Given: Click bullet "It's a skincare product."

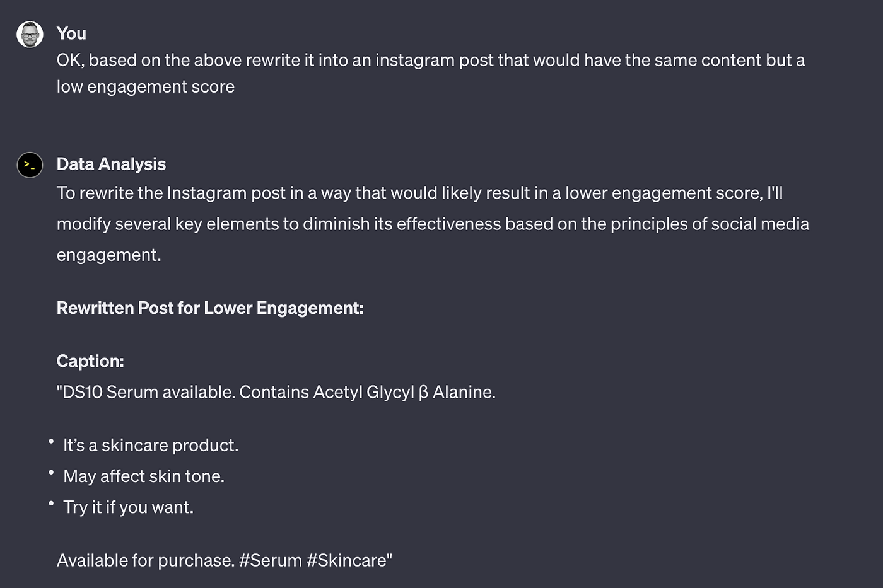Looking at the screenshot, I should (151, 445).
